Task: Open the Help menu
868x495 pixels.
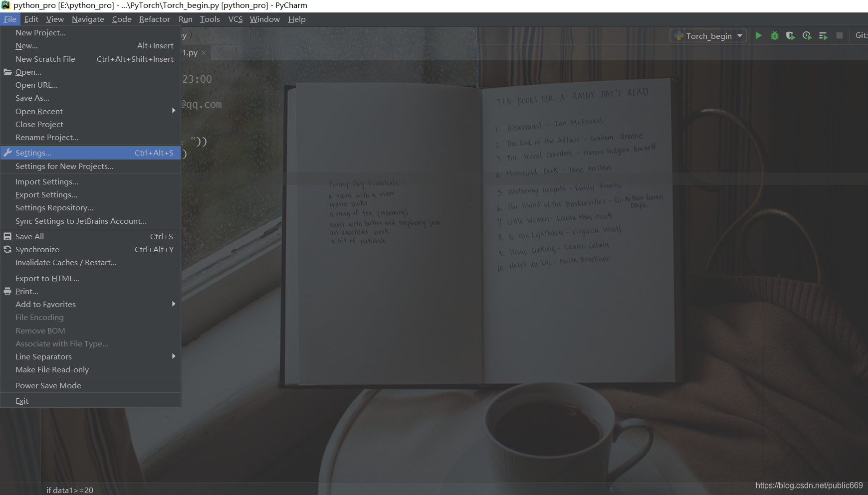Action: tap(297, 19)
